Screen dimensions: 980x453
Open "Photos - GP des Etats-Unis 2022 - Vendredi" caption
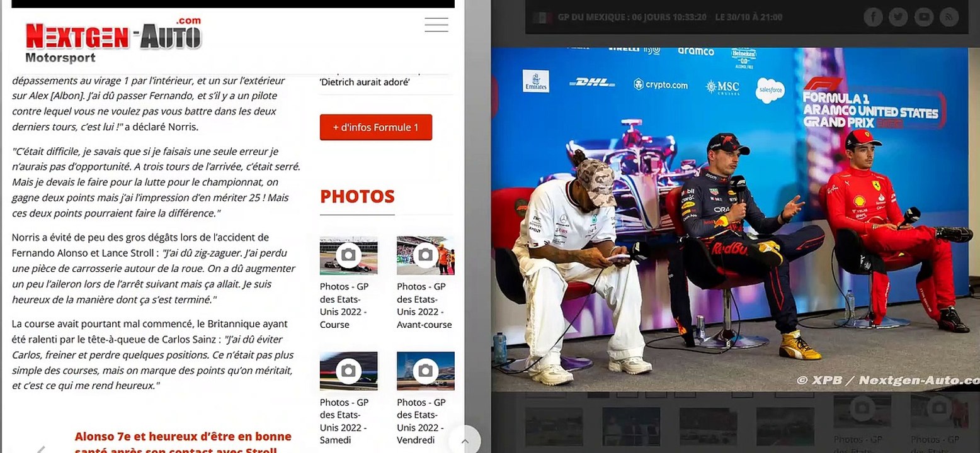pyautogui.click(x=423, y=421)
